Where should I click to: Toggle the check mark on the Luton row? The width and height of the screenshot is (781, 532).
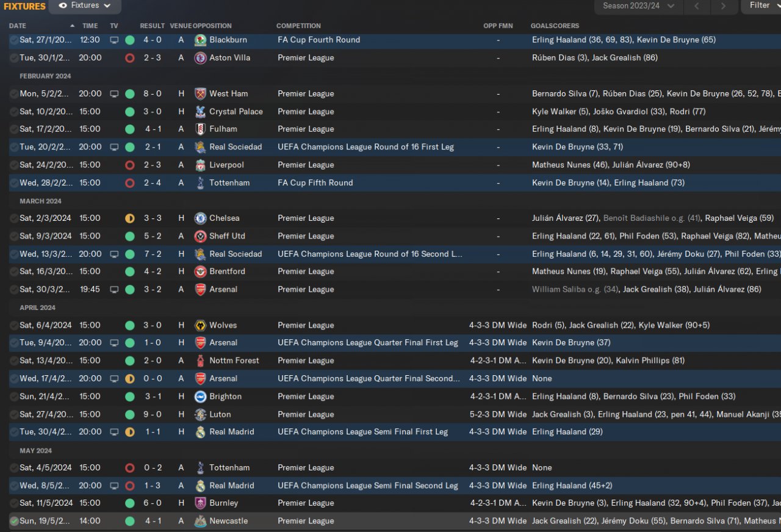coord(14,414)
